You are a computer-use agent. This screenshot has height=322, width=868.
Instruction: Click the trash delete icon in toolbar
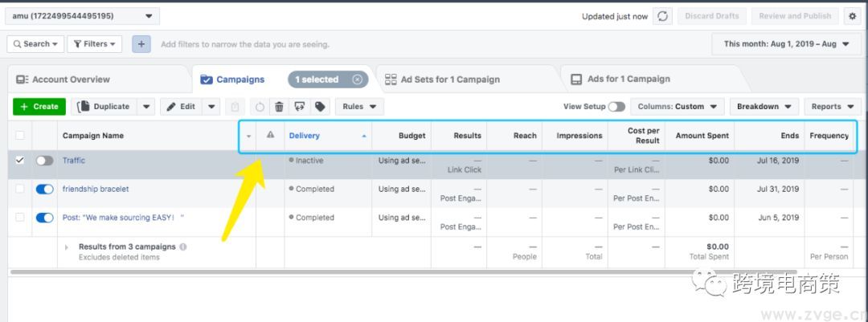(279, 107)
